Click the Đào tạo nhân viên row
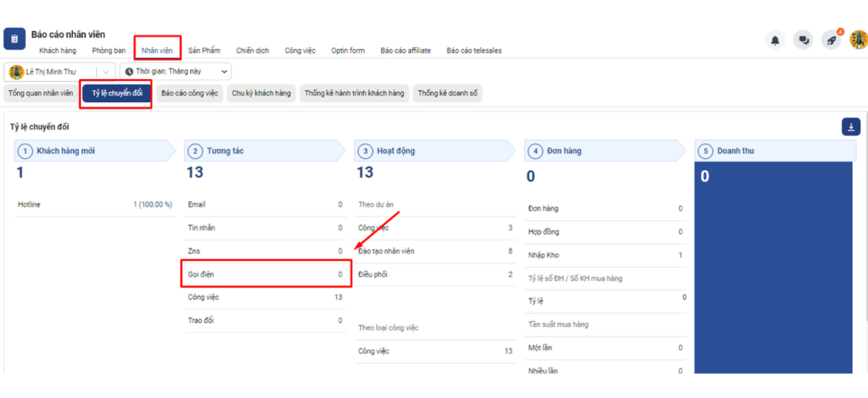This screenshot has width=868, height=398. (x=435, y=251)
